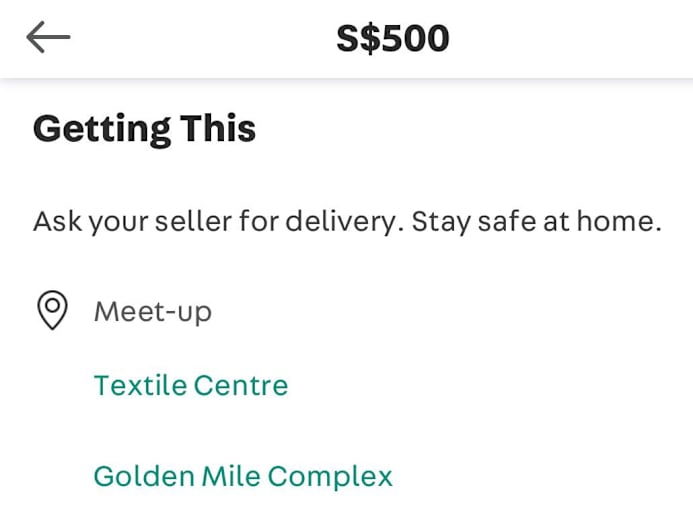Return to the previous listing screen
The width and height of the screenshot is (693, 523).
pos(48,38)
